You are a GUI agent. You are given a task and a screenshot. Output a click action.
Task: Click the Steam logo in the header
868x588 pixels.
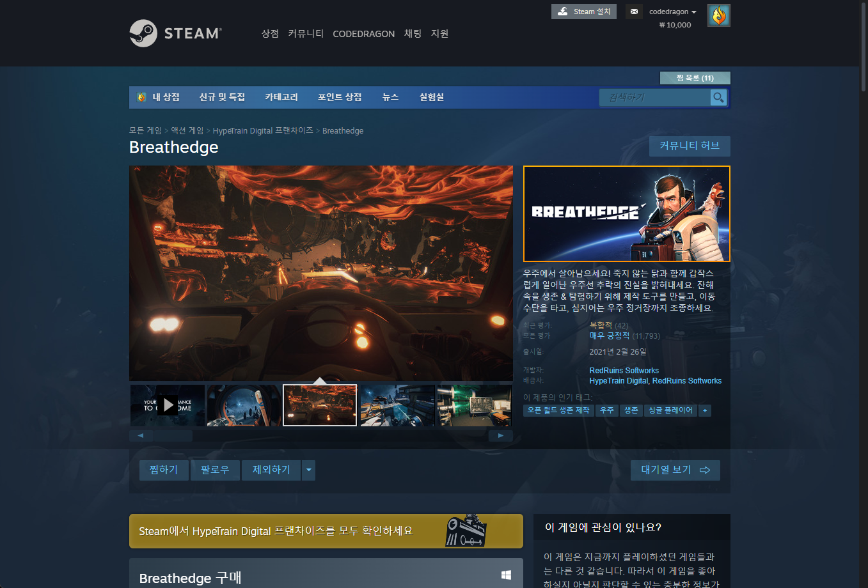pyautogui.click(x=175, y=33)
